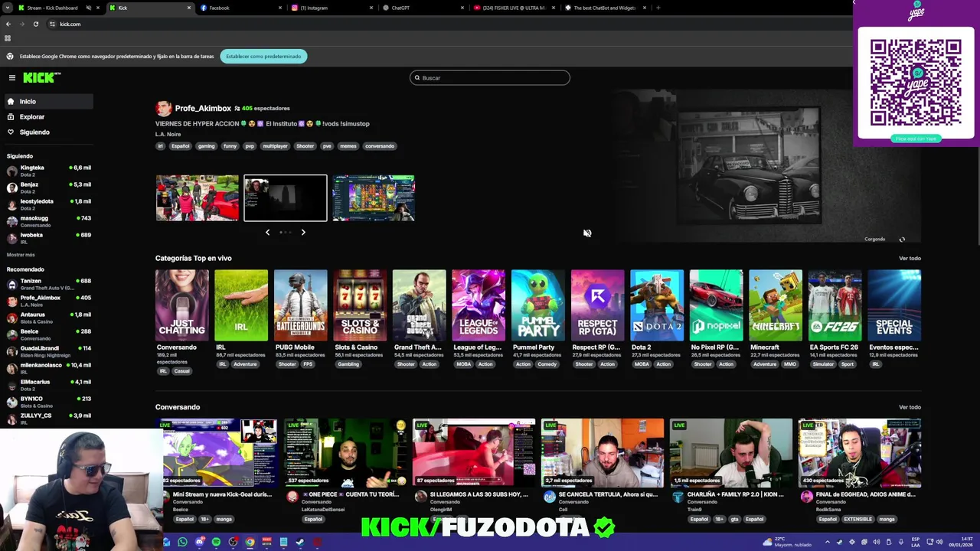Go to next carousel slide arrow

tap(303, 232)
